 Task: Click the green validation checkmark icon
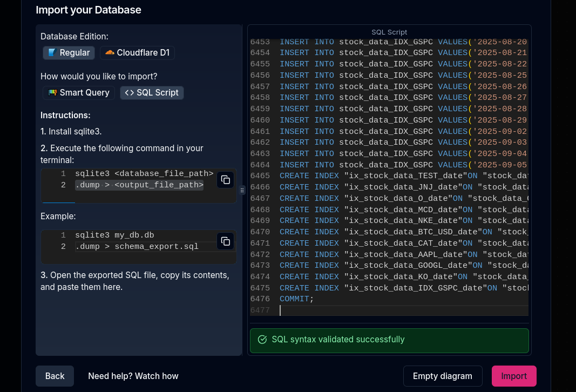(262, 340)
